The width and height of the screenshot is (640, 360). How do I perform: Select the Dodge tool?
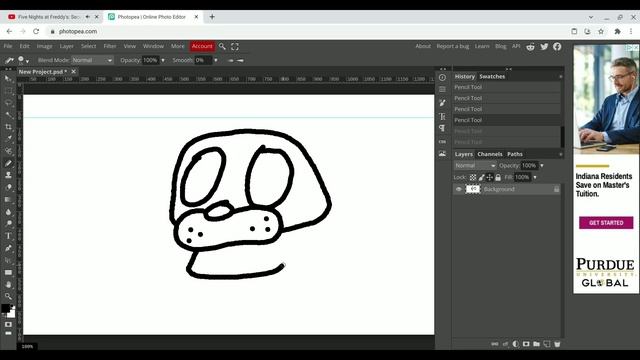[8, 224]
